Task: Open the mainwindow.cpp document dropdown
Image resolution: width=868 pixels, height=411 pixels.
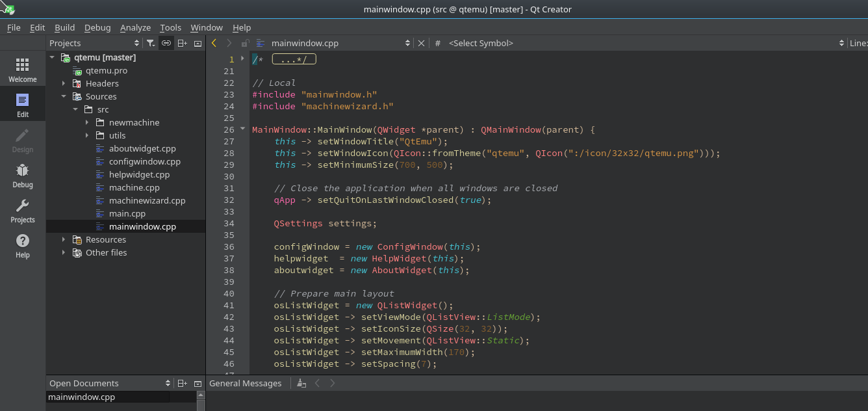Action: point(407,43)
